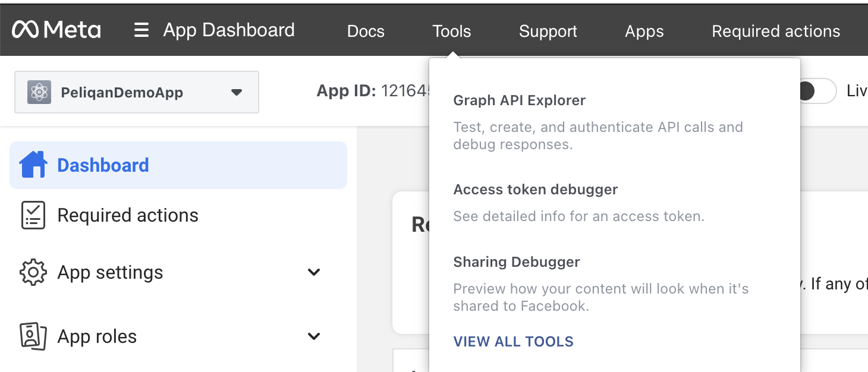The height and width of the screenshot is (372, 868).
Task: Click the App ID label text
Action: pyautogui.click(x=346, y=91)
